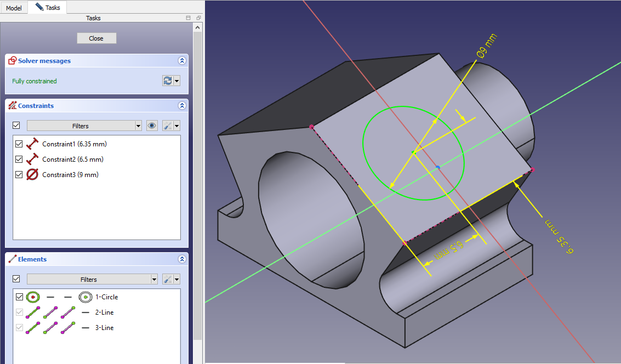Image resolution: width=621 pixels, height=364 pixels.
Task: Toggle constraint visibility with the eye icon
Action: click(x=152, y=126)
